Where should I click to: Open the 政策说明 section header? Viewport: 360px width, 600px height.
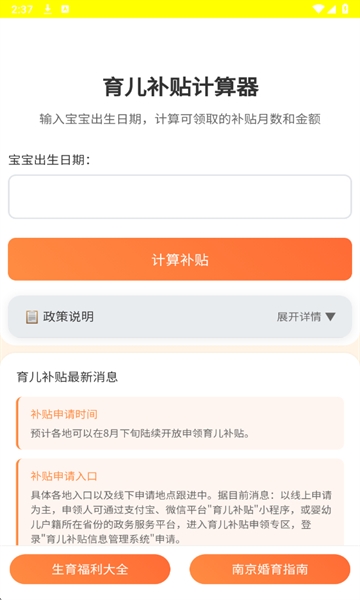coord(180,316)
